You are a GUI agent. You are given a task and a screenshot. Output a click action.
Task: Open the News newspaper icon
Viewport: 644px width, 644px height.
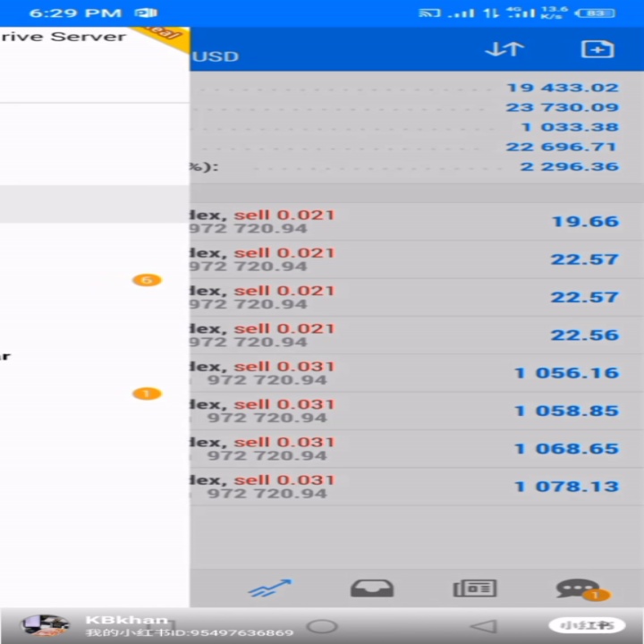475,589
